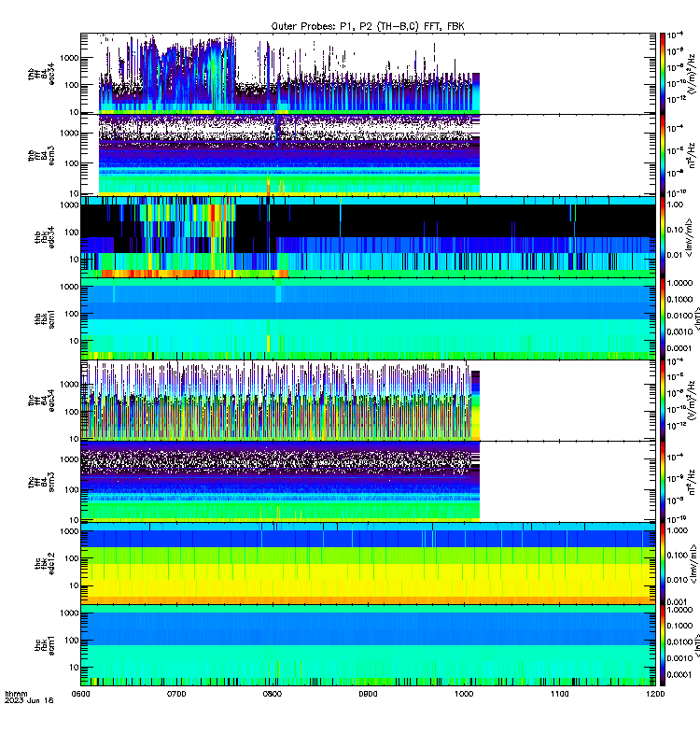700x747 pixels.
Task: Click the '1200' time axis label
Action: [x=655, y=694]
